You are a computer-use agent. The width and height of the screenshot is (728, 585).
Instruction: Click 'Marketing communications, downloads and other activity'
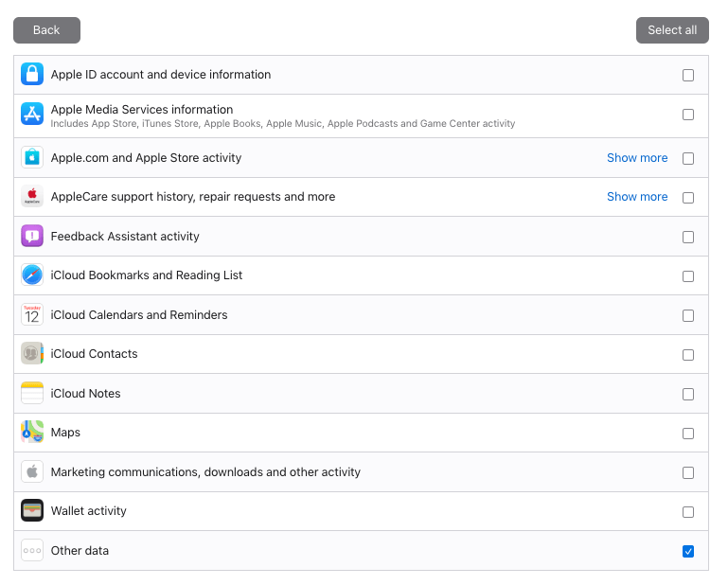pyautogui.click(x=205, y=472)
